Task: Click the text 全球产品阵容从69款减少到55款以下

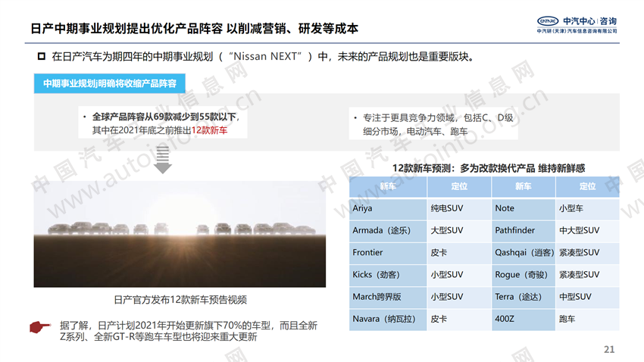Action: [x=164, y=117]
